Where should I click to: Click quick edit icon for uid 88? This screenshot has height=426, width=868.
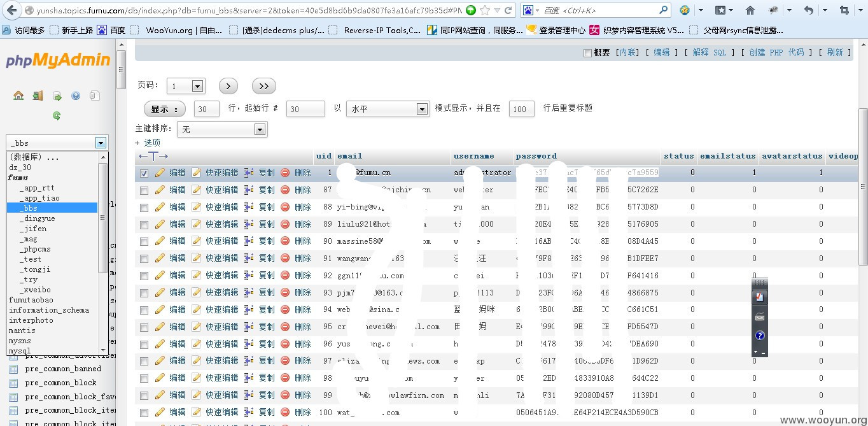click(x=196, y=207)
